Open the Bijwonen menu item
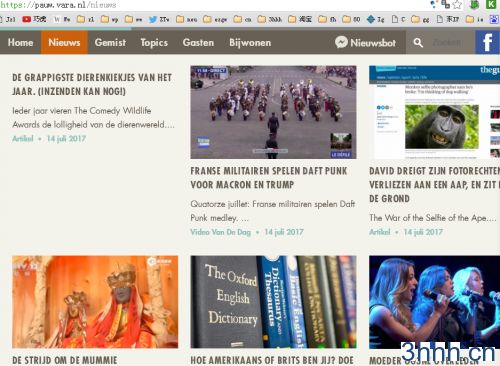Image resolution: width=500 pixels, height=366 pixels. (x=250, y=42)
